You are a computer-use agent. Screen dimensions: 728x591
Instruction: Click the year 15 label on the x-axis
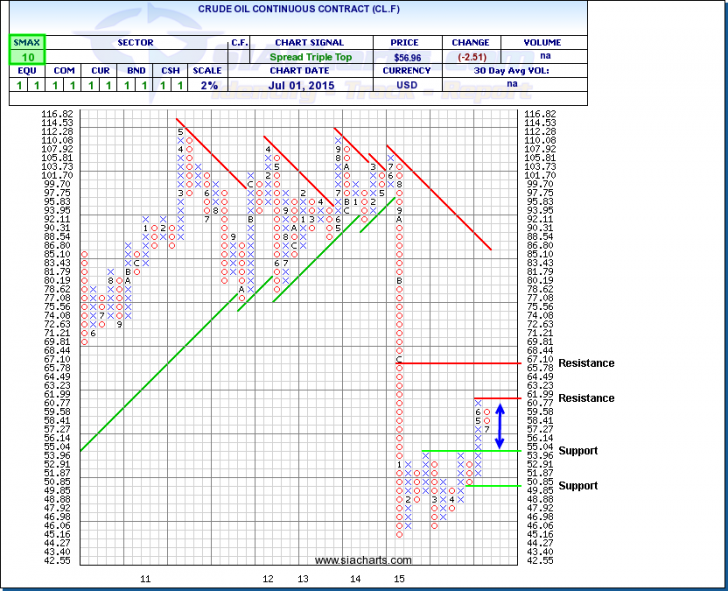click(399, 579)
